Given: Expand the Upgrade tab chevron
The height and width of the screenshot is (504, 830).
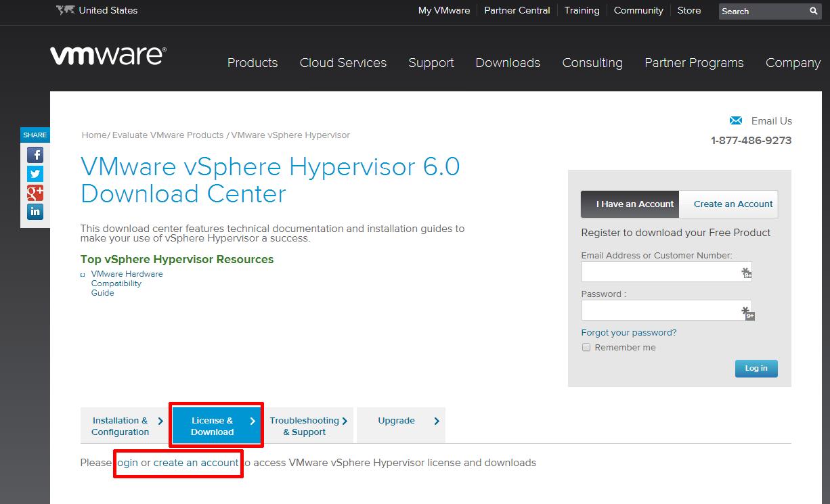Looking at the screenshot, I should click(437, 421).
